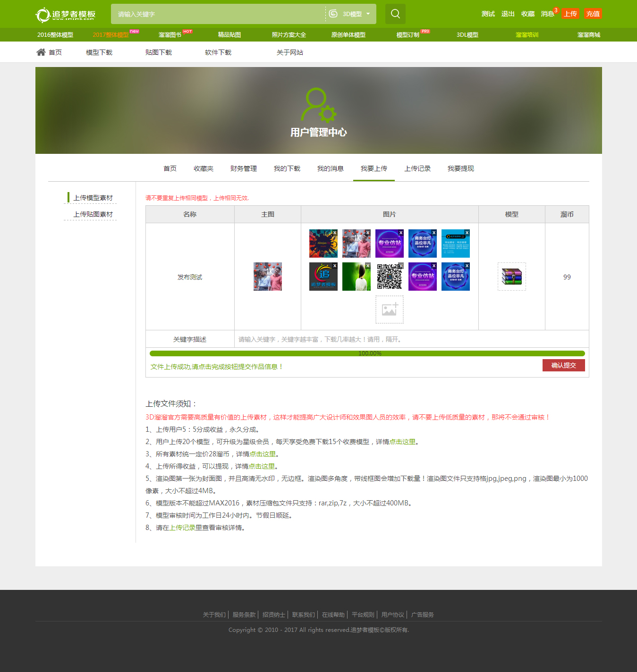Image resolution: width=637 pixels, height=672 pixels.
Task: Switch to the 上传记录 tab
Action: pos(417,168)
